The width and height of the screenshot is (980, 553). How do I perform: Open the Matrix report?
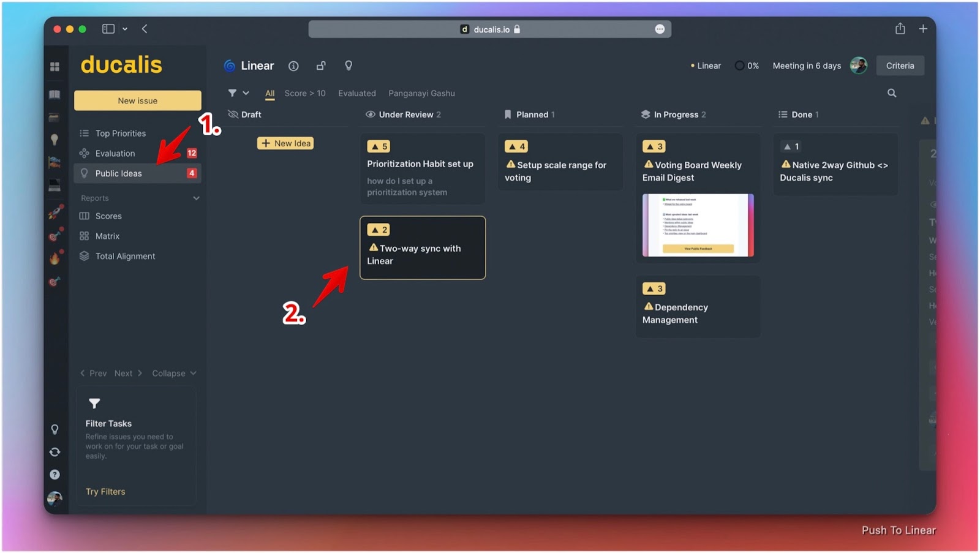click(x=107, y=236)
